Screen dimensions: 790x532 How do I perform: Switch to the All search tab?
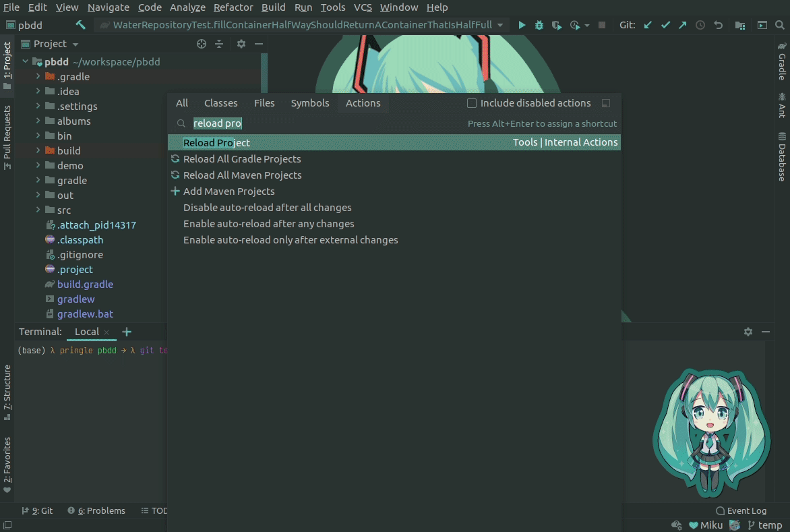182,103
